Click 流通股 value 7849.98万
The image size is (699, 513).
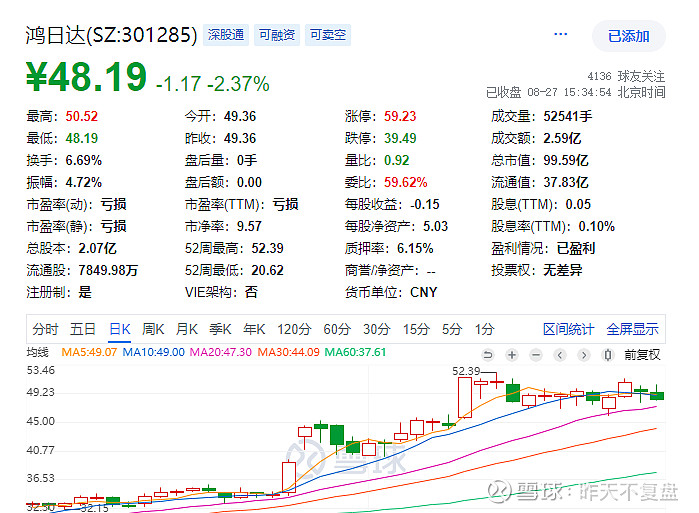pos(108,270)
